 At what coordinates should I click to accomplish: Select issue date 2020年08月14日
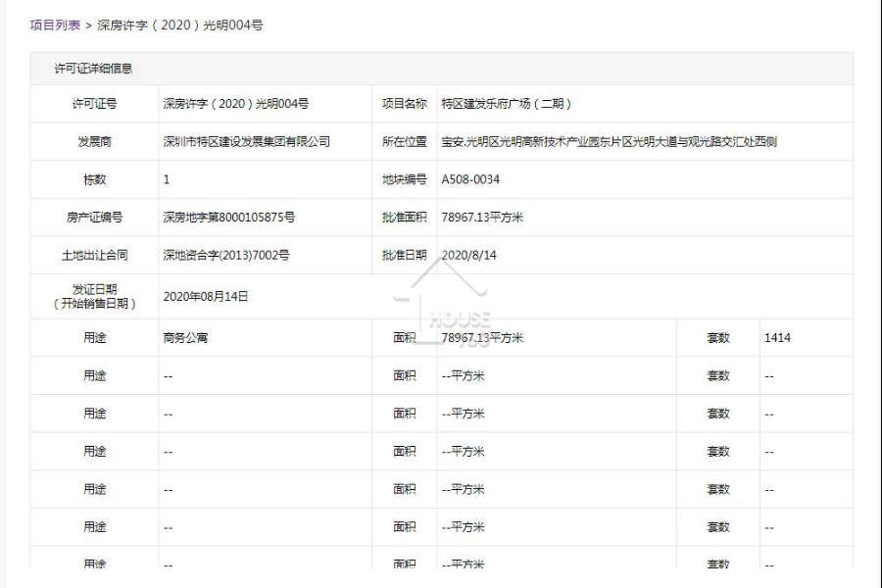[206, 297]
